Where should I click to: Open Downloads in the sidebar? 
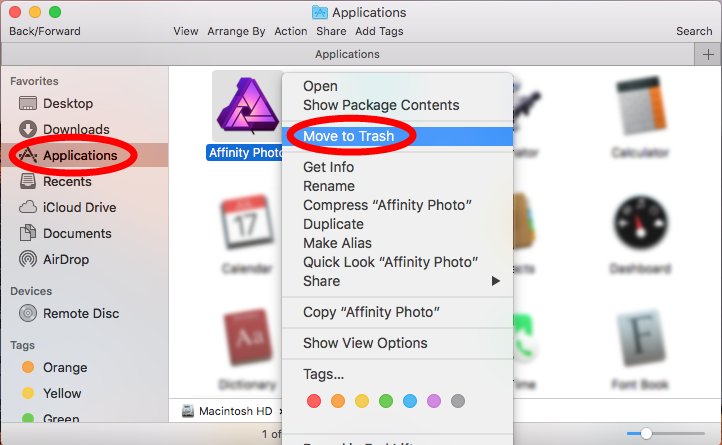75,129
